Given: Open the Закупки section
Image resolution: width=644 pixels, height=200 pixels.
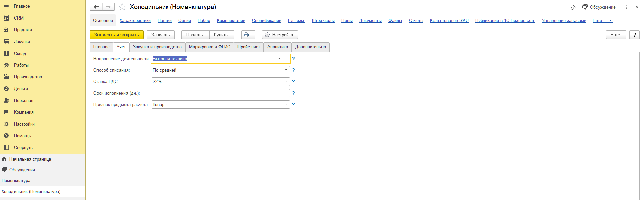Looking at the screenshot, I should click(22, 41).
